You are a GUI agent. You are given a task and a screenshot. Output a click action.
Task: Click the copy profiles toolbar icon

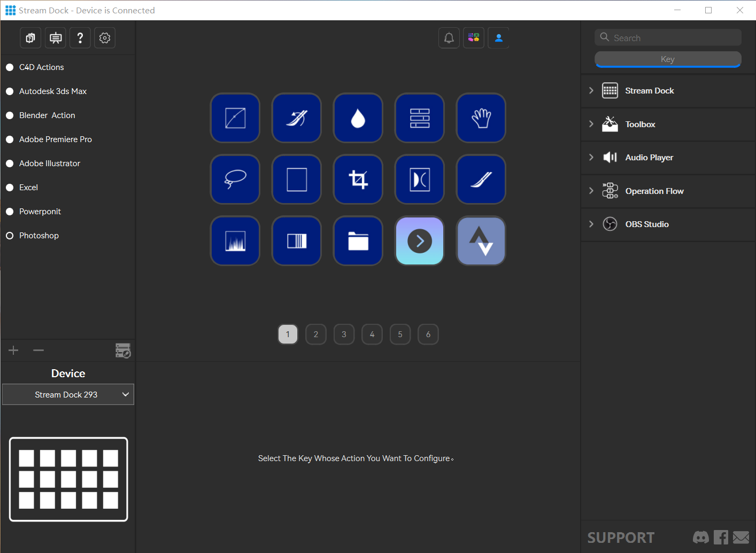(30, 38)
